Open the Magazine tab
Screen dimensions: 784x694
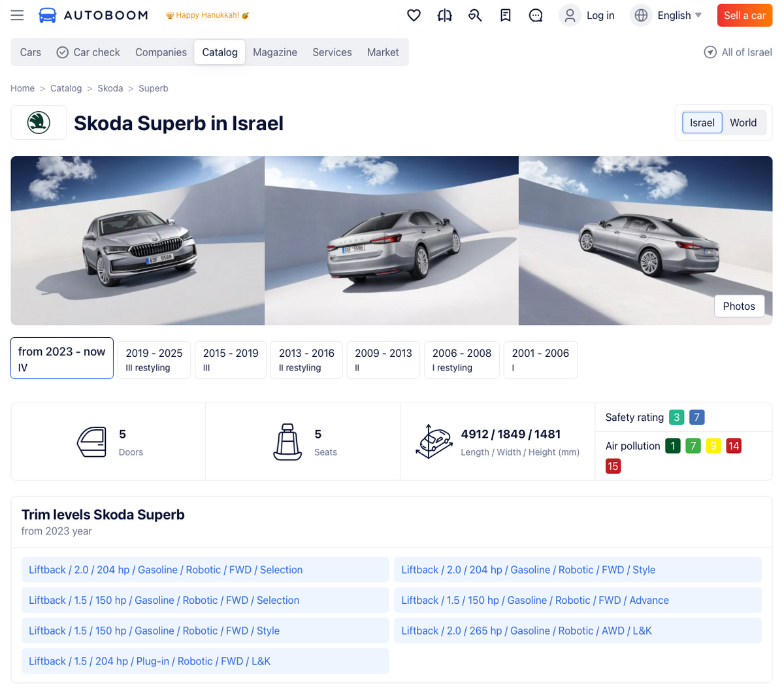click(x=275, y=52)
